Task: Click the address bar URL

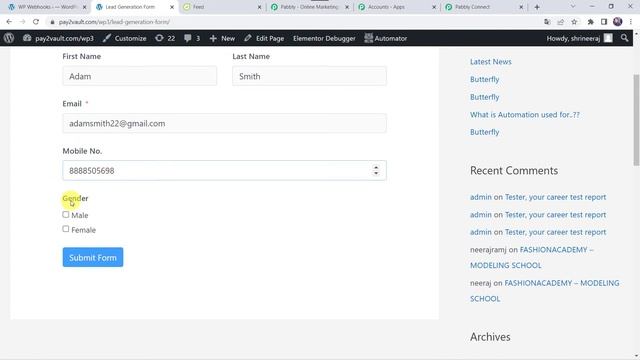Action: [x=114, y=22]
